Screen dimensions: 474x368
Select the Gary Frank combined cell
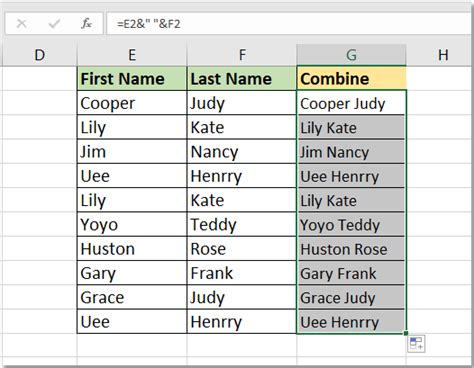point(351,273)
